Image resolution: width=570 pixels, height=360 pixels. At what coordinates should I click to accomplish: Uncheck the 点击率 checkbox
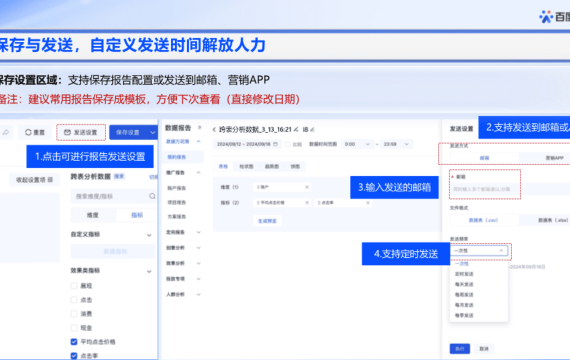pyautogui.click(x=74, y=355)
